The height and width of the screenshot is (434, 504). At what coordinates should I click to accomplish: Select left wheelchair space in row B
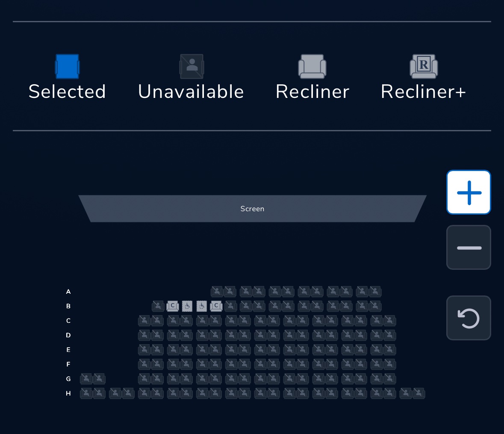[187, 306]
